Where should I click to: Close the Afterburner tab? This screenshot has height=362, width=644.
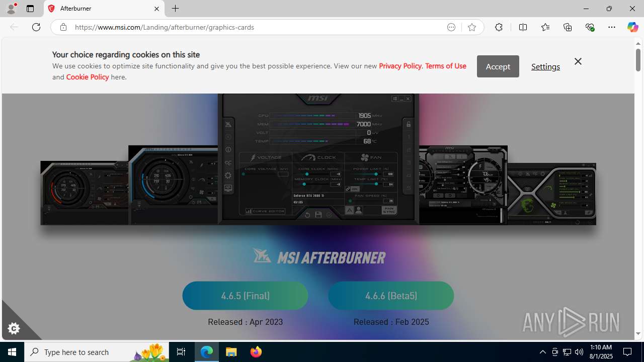(x=156, y=9)
